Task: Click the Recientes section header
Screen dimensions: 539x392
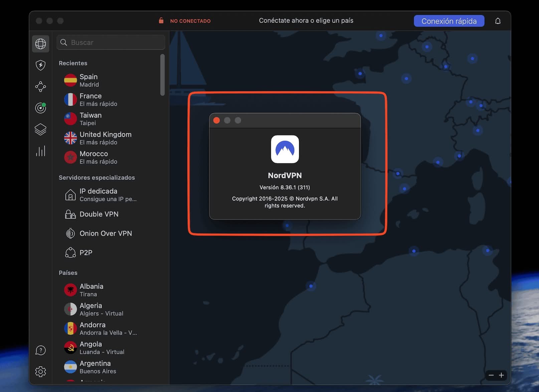Action: (73, 63)
